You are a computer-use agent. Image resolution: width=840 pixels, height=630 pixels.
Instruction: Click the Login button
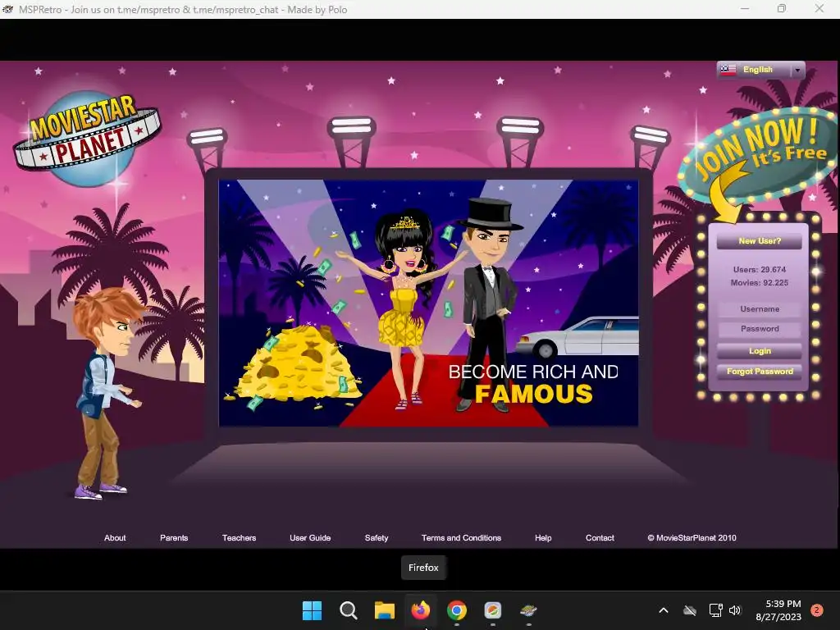pos(759,351)
